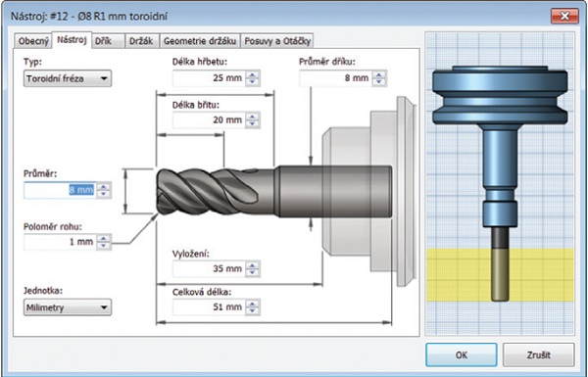The height and width of the screenshot is (377, 588).
Task: Confirm the tool with the OK button
Action: click(x=462, y=354)
